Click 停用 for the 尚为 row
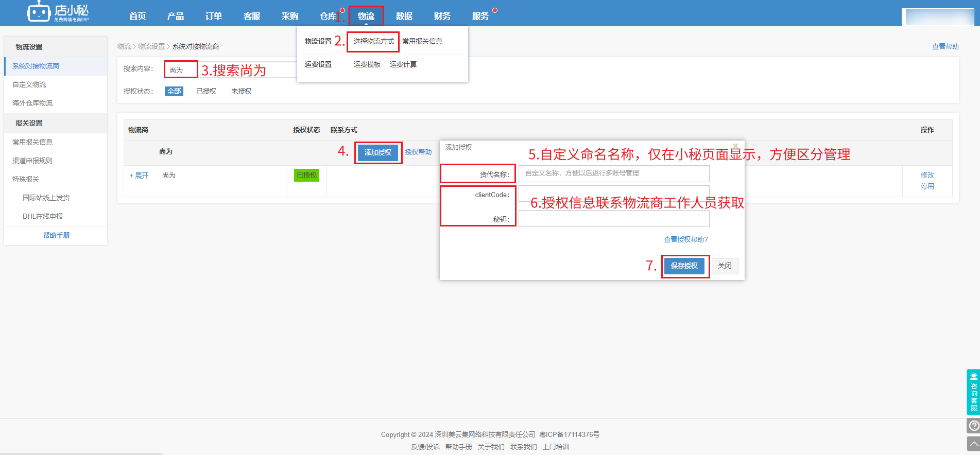980x455 pixels. (x=927, y=186)
